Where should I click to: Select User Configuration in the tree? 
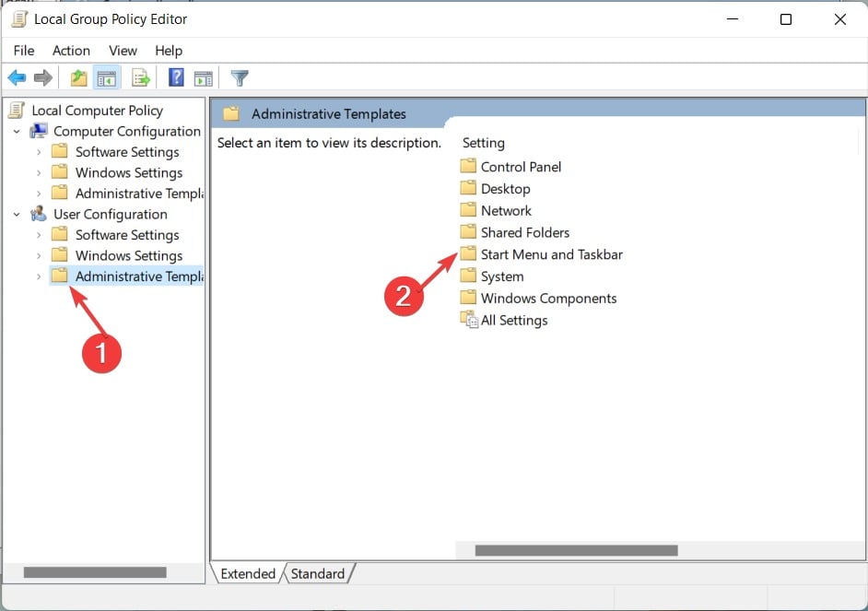[111, 214]
